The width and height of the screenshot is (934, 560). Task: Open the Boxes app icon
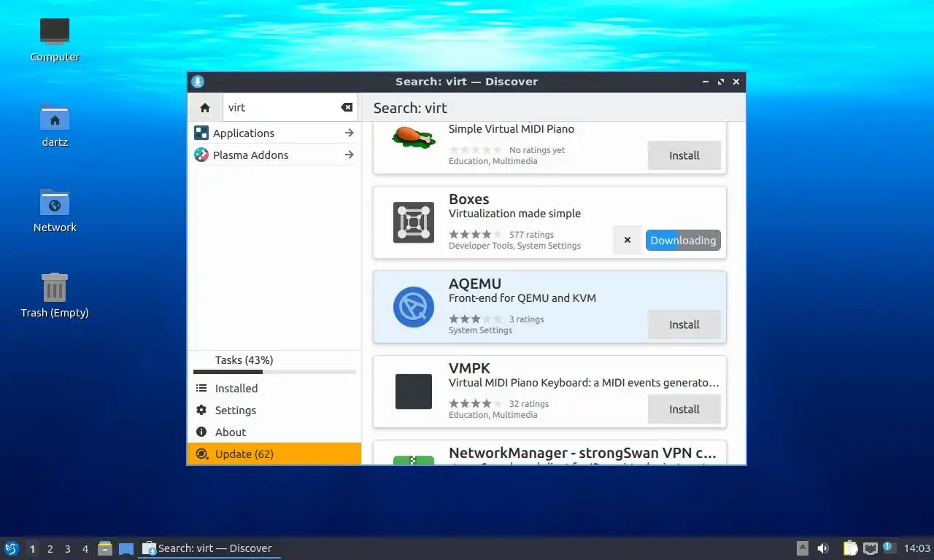point(414,222)
